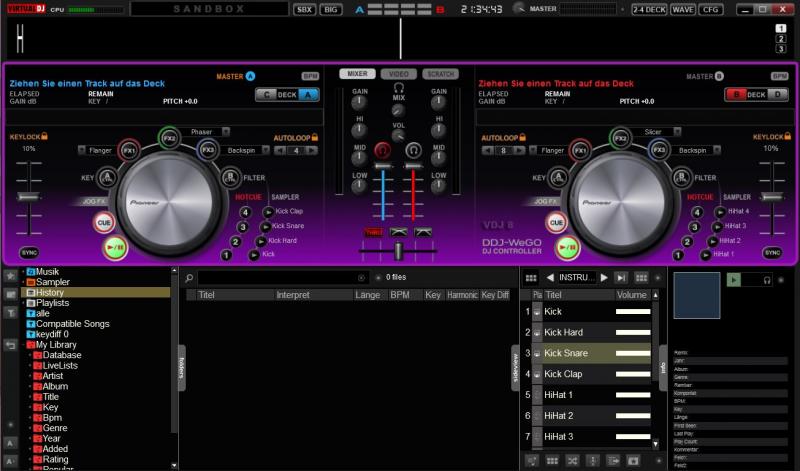This screenshot has height=471, width=800.
Task: Switch to MIXER tab
Action: pyautogui.click(x=357, y=74)
